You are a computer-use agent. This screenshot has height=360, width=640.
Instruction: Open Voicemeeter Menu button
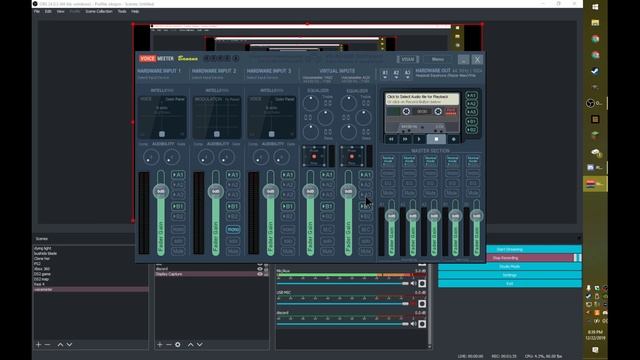[x=438, y=59]
